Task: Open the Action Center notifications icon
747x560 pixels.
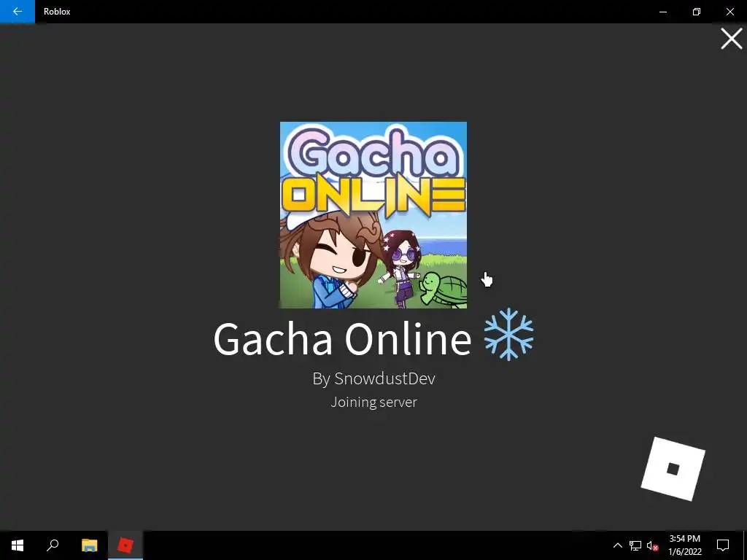Action: [x=723, y=545]
